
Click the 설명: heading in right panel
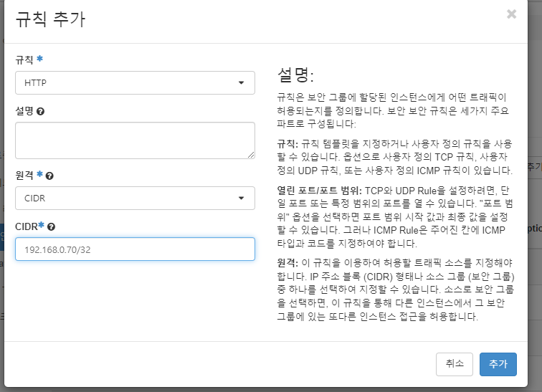click(x=296, y=75)
